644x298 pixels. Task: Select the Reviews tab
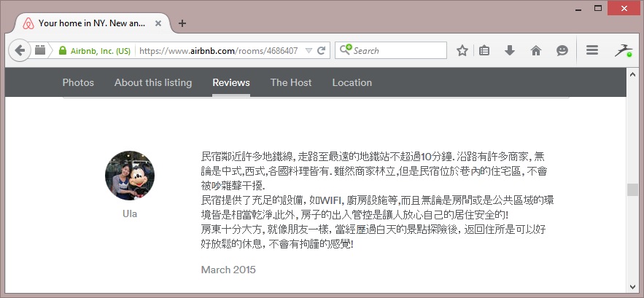point(231,82)
